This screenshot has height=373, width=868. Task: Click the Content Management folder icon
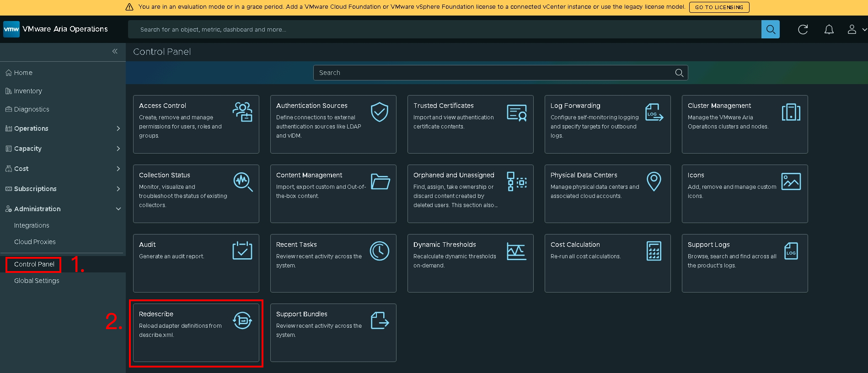tap(380, 181)
